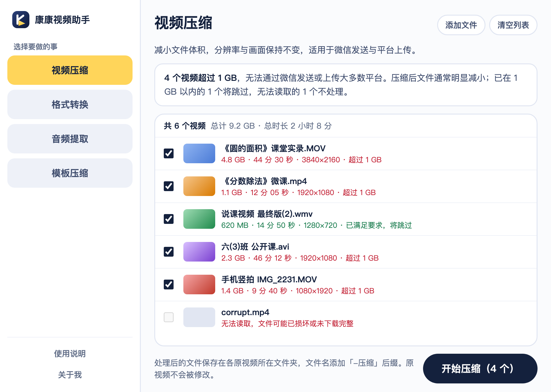Click the 选择要做的事 sidebar label

tap(36, 47)
